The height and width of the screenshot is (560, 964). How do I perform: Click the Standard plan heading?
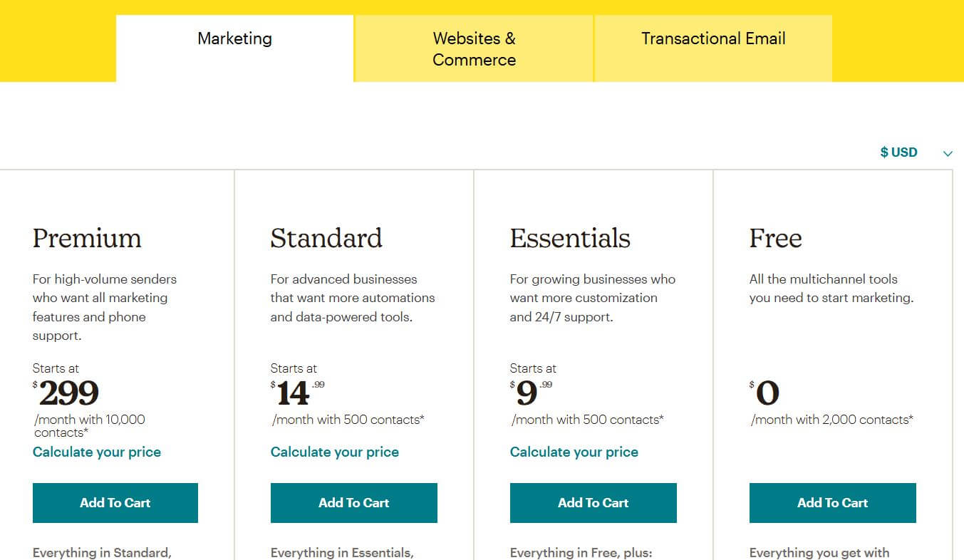click(326, 238)
